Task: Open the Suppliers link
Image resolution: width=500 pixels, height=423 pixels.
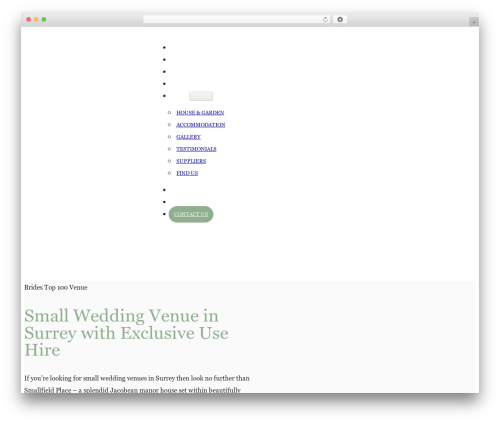Action: (x=191, y=161)
